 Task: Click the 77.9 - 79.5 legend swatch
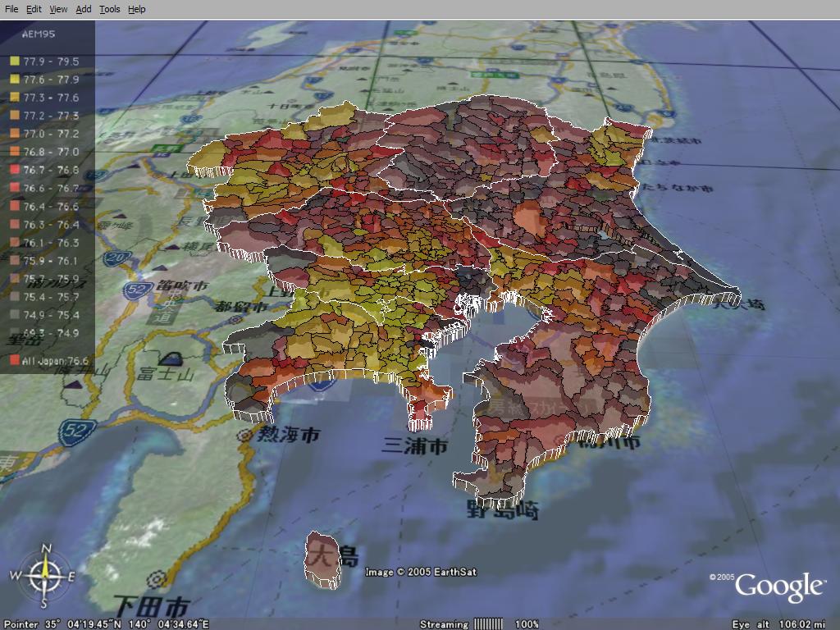14,62
